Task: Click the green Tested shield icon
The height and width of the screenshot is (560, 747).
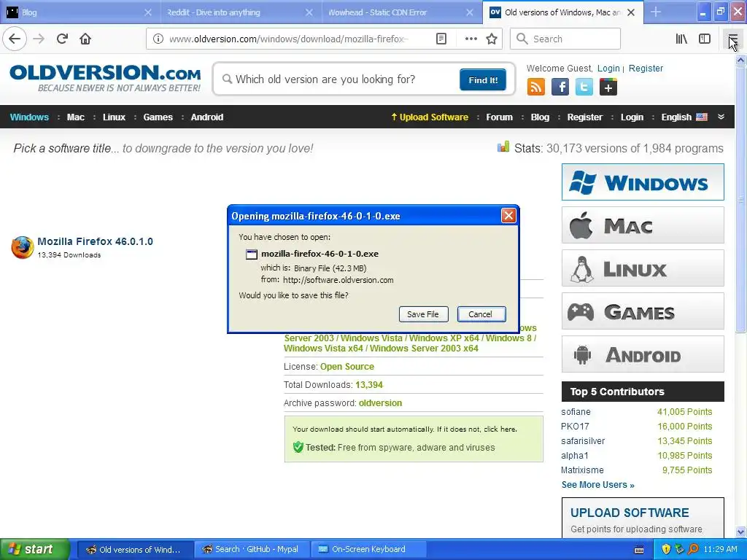Action: point(298,447)
